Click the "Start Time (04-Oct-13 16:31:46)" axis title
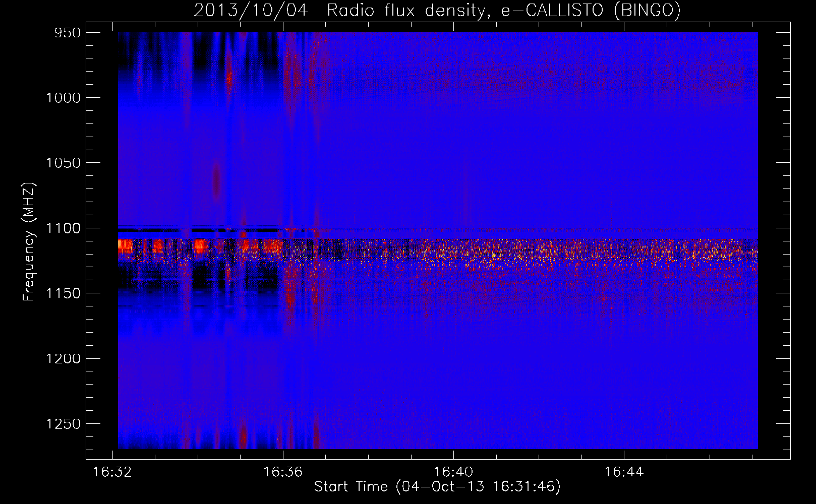This screenshot has width=816, height=504. click(437, 487)
